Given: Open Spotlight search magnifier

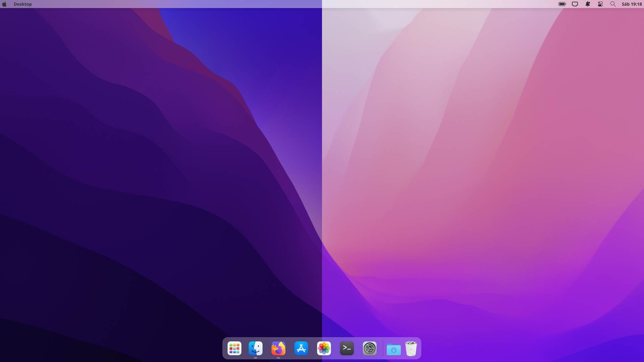Looking at the screenshot, I should coord(613,4).
